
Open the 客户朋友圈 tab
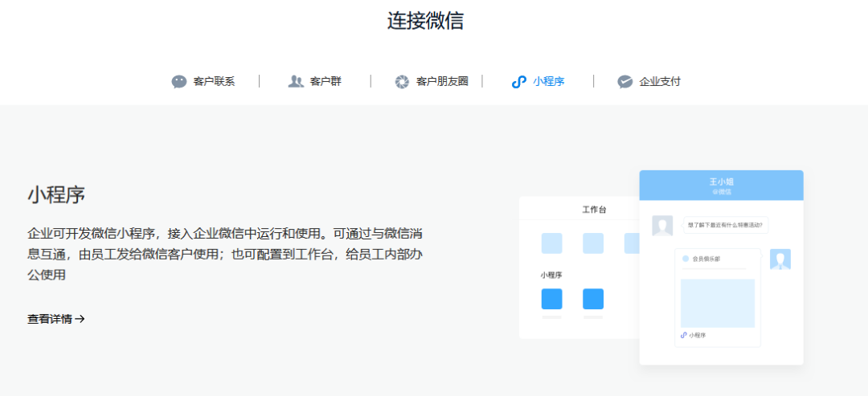tap(432, 82)
